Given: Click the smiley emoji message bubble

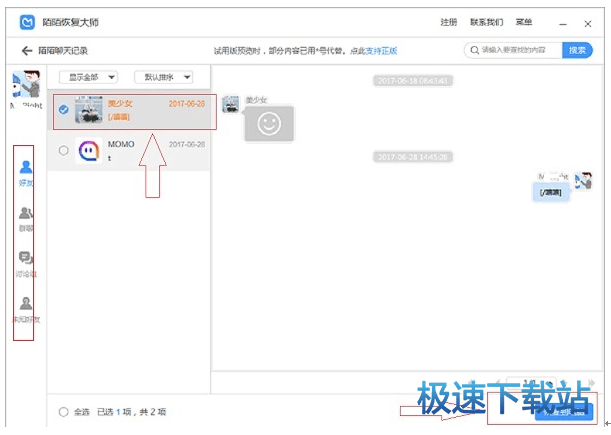Looking at the screenshot, I should (x=269, y=124).
